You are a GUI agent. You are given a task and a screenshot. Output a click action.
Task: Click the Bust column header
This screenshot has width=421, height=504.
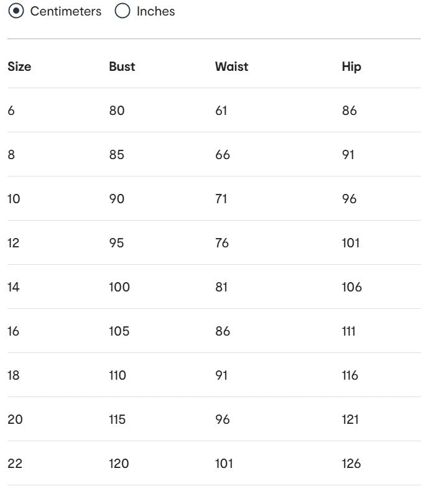120,66
